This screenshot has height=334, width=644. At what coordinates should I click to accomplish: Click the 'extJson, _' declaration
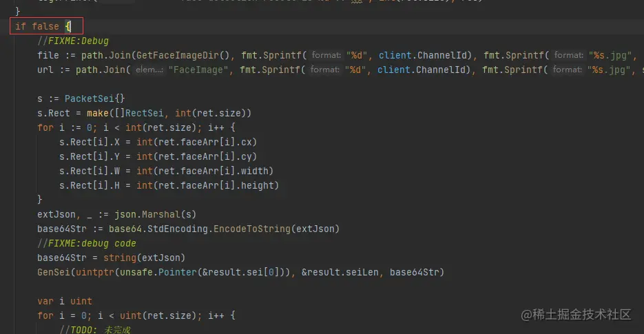point(65,214)
